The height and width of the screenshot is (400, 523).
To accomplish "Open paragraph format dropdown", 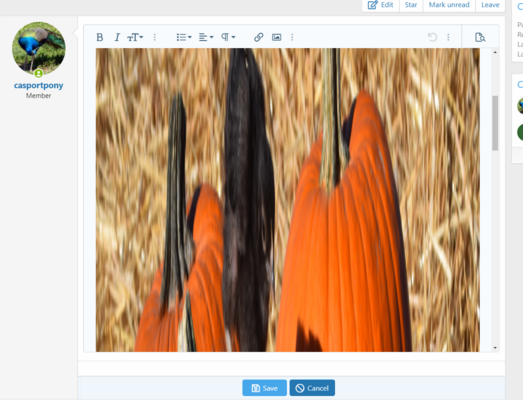I will (228, 37).
